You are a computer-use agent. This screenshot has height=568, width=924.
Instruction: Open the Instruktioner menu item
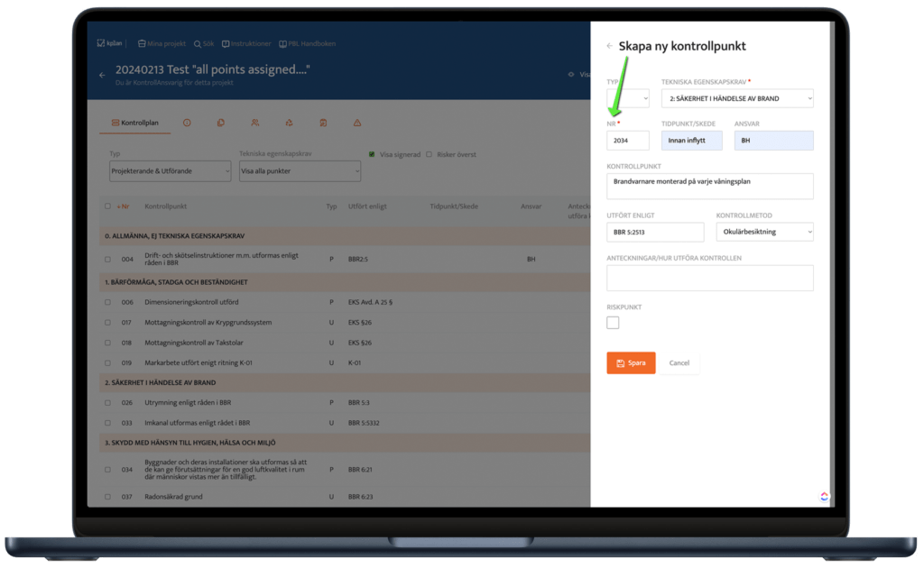[x=246, y=43]
